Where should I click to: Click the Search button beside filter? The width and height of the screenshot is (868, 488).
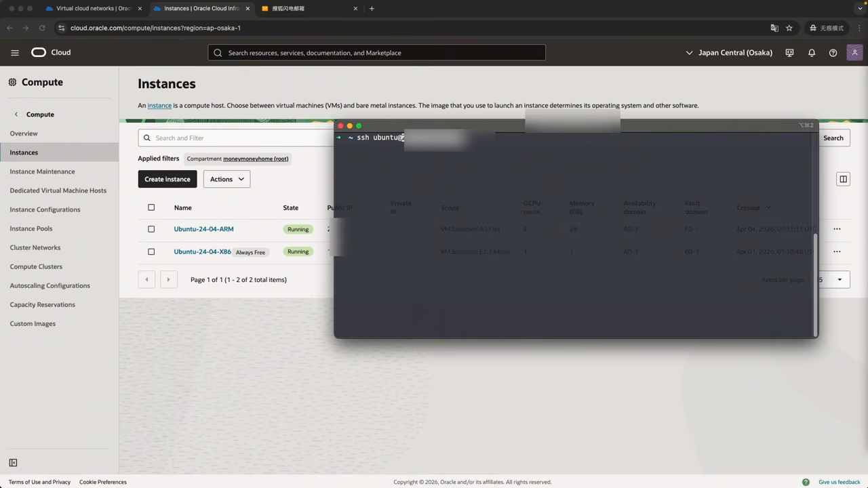point(833,138)
